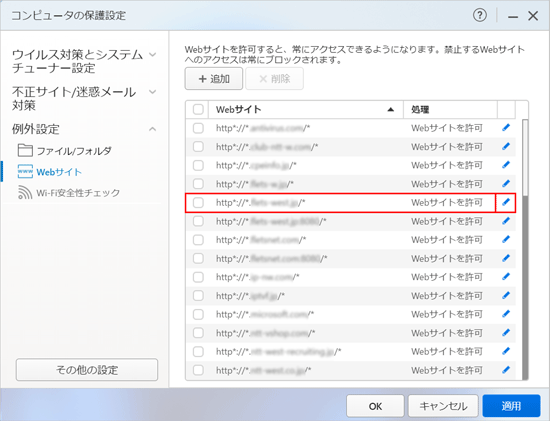Click edit pencil for iptvf.jp row
The width and height of the screenshot is (550, 421).
[506, 295]
